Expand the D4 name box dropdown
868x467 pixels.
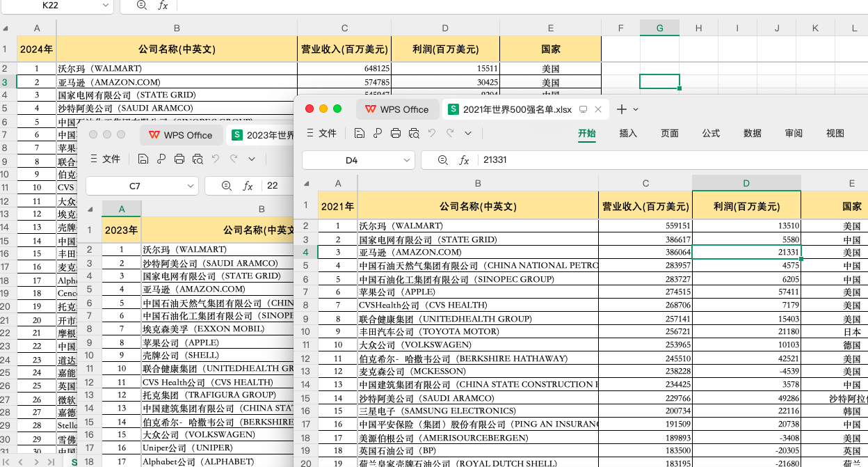405,160
